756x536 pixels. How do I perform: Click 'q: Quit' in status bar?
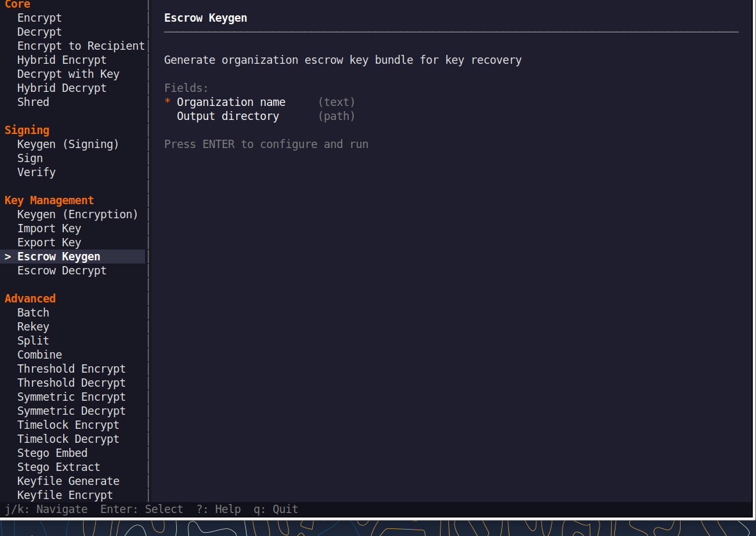point(276,509)
